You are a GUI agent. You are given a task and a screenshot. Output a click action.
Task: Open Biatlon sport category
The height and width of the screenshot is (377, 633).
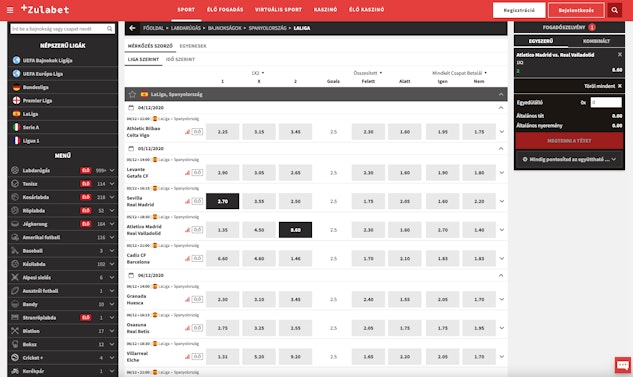coord(31,331)
